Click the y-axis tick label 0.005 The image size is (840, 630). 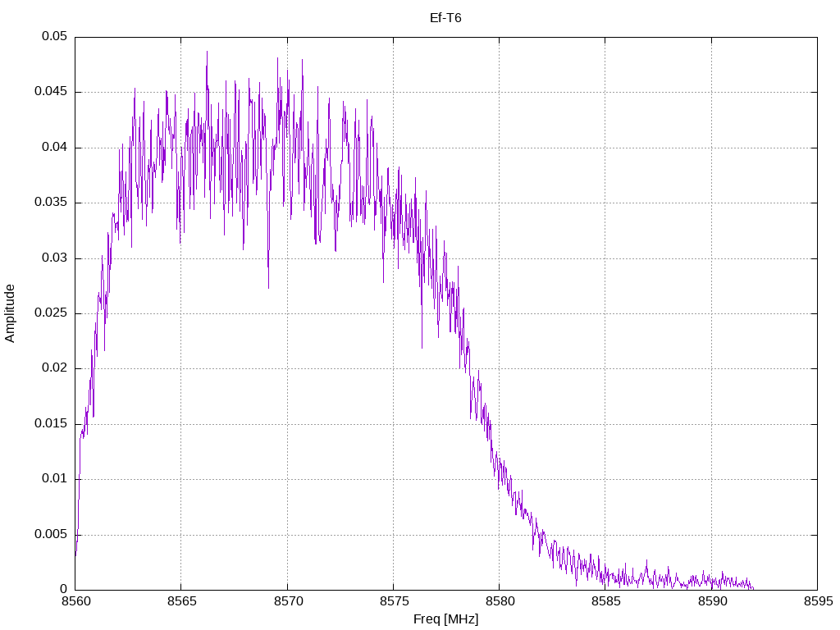51,535
